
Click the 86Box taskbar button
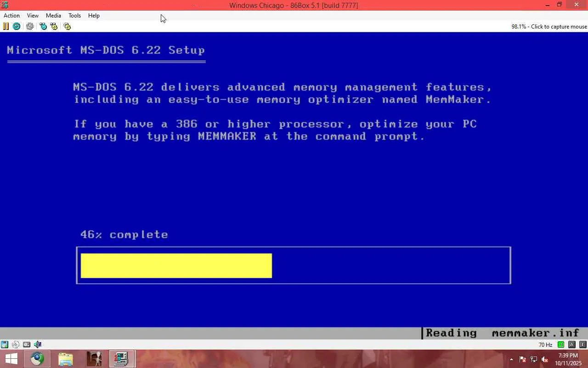[x=121, y=359]
